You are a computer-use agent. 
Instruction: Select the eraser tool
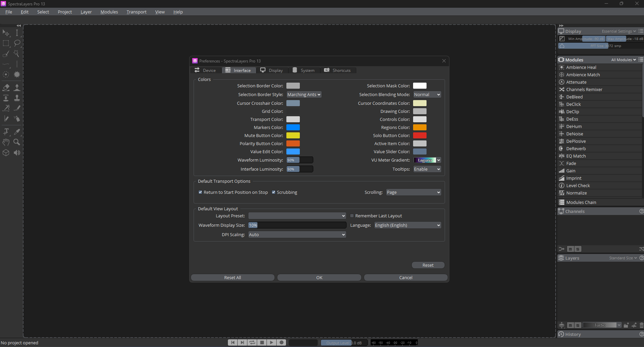(x=6, y=87)
